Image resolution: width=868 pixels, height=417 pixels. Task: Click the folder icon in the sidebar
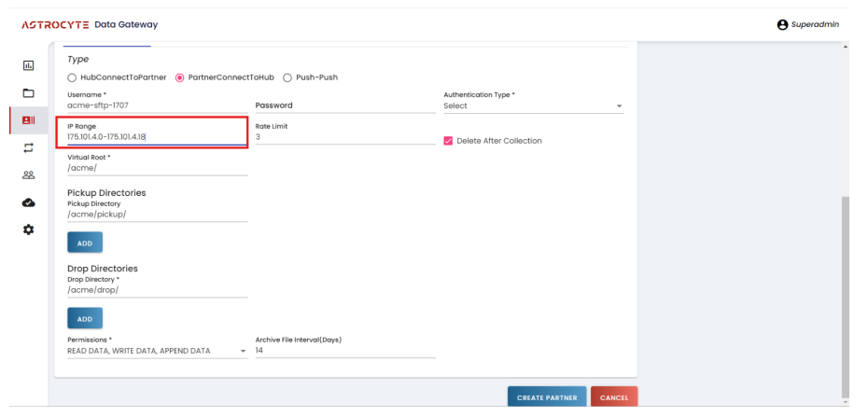pos(28,93)
